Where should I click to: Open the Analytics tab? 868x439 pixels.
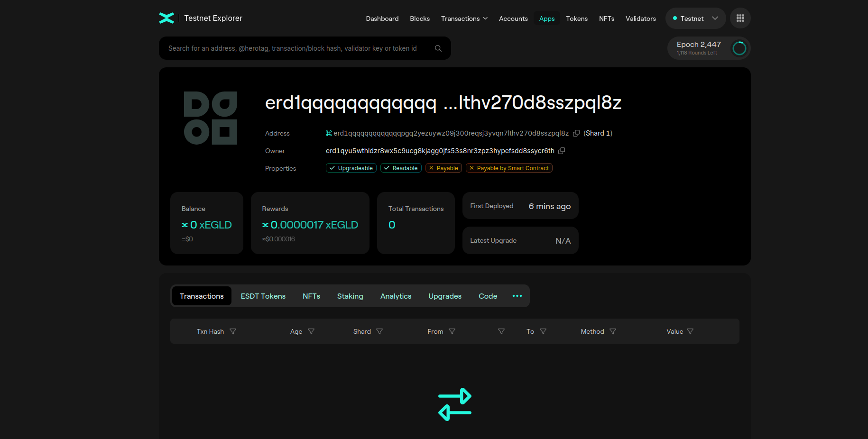[x=396, y=296]
